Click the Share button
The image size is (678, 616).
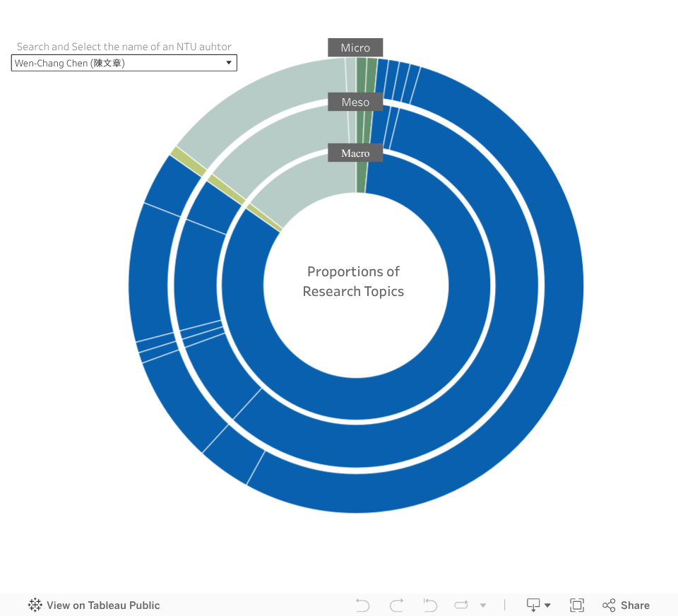[x=626, y=605]
